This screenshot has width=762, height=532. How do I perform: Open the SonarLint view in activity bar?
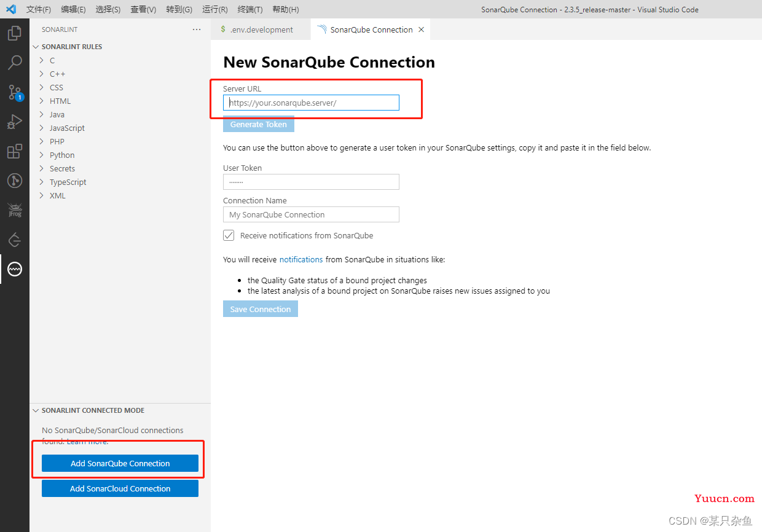pyautogui.click(x=15, y=269)
